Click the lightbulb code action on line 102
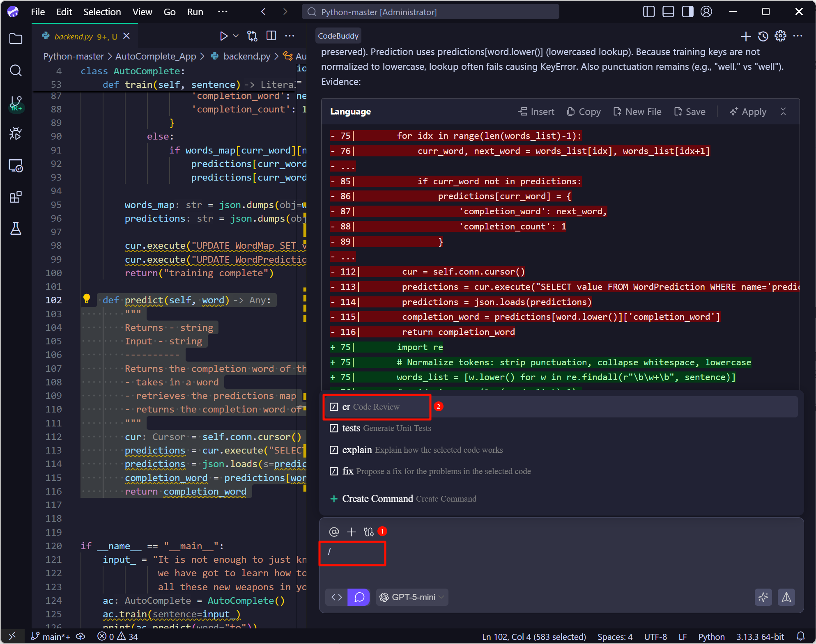This screenshot has width=816, height=644. [87, 299]
